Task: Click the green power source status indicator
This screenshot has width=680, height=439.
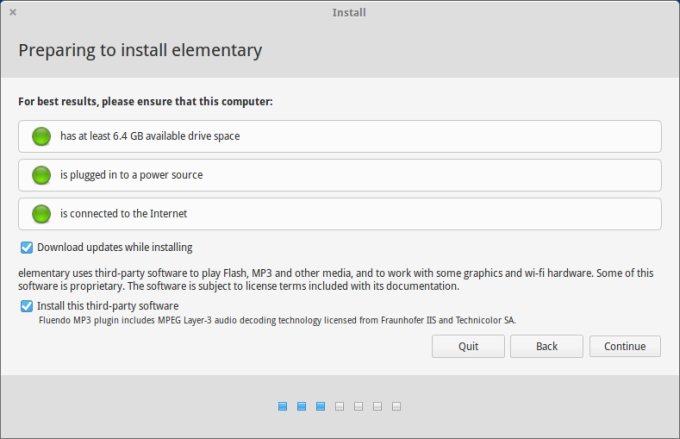Action: [x=42, y=175]
